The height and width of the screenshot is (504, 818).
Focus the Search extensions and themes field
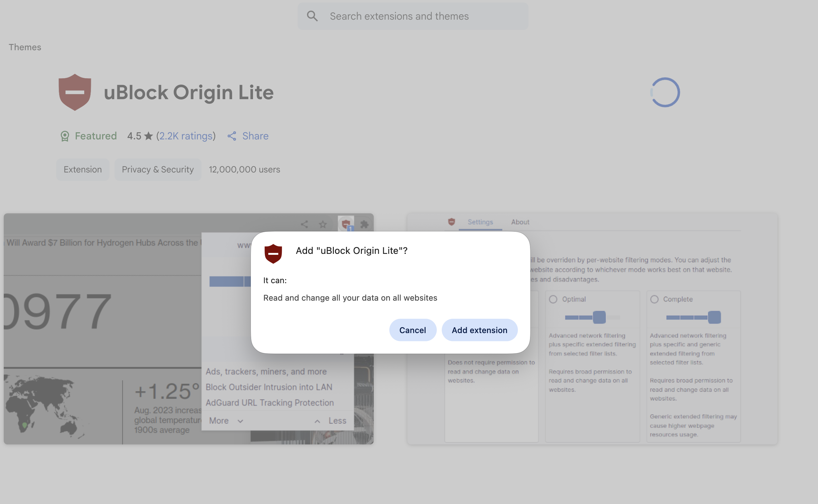point(413,16)
